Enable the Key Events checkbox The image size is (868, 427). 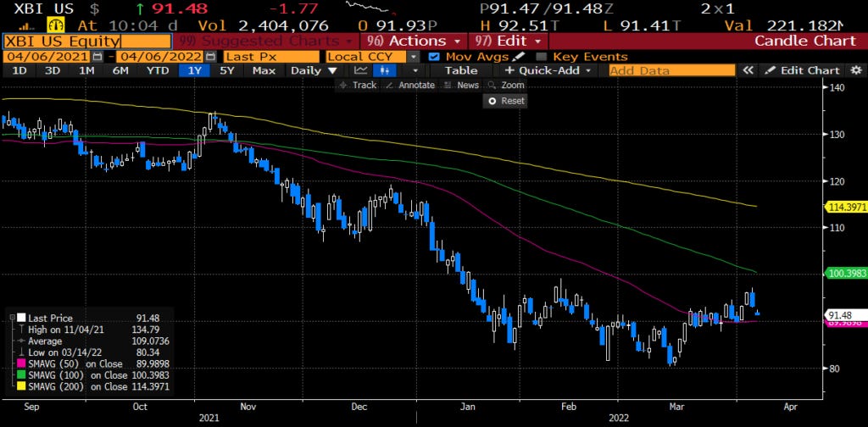click(542, 57)
